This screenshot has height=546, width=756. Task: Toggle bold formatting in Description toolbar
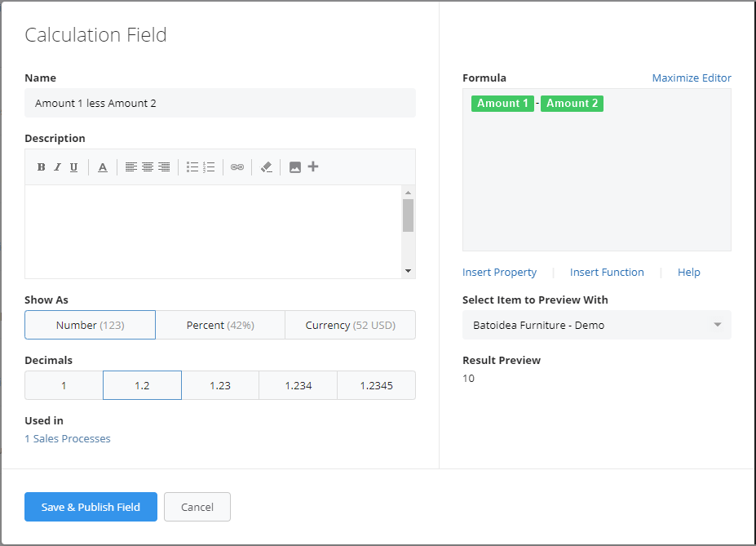(42, 166)
